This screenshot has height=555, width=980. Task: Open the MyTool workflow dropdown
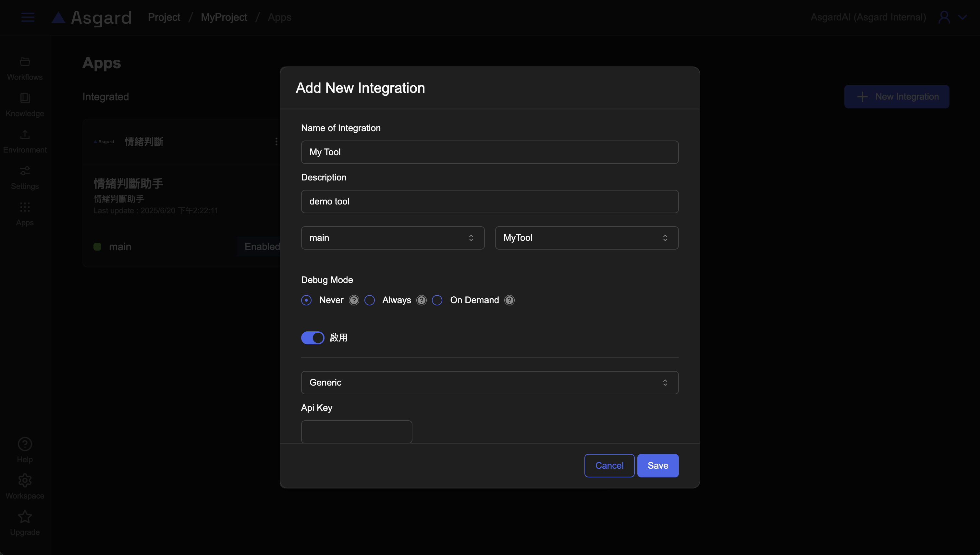click(x=586, y=238)
